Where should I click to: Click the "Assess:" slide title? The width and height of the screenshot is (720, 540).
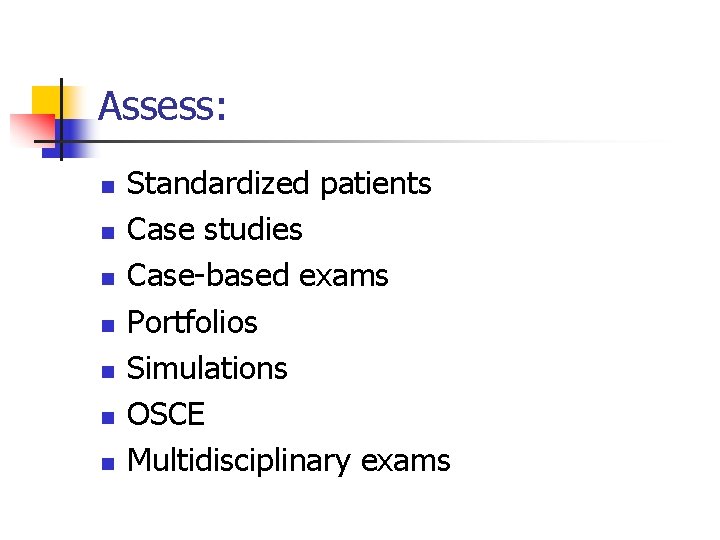pyautogui.click(x=162, y=106)
